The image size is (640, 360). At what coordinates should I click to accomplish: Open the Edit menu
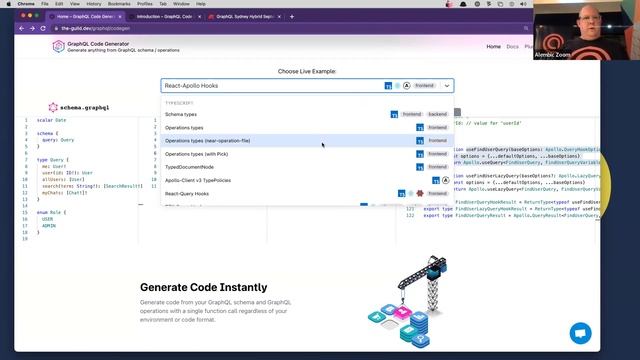click(59, 4)
